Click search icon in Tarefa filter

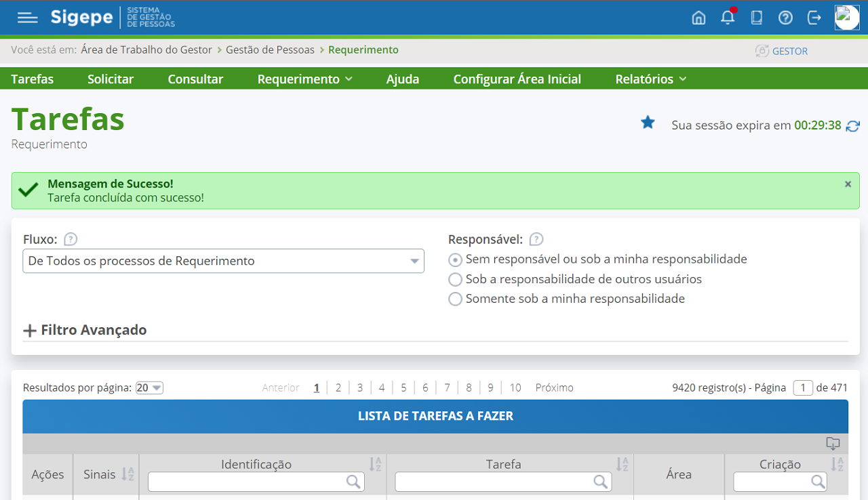600,482
